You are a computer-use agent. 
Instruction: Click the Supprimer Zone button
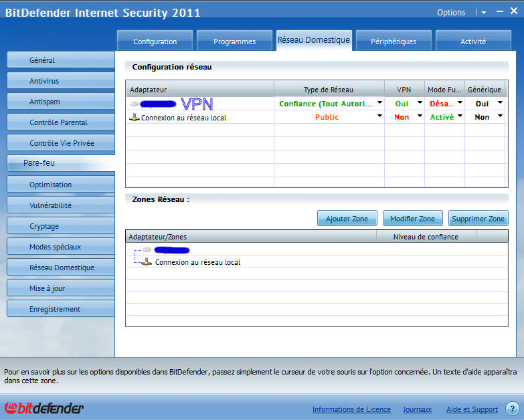[x=478, y=218]
